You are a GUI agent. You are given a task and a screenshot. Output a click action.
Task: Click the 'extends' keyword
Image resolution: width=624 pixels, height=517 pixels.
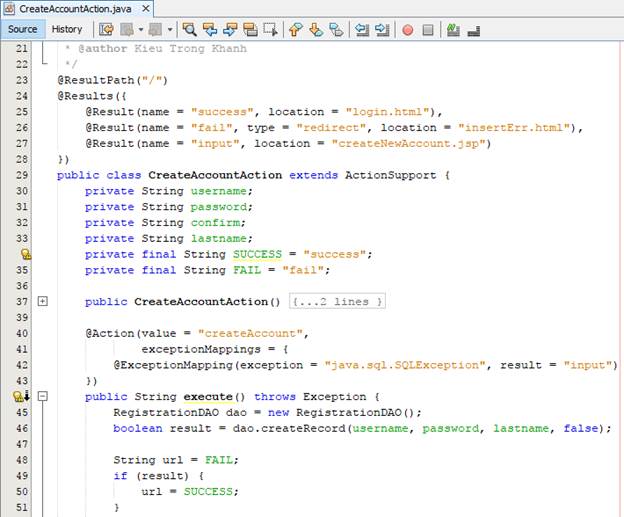tap(313, 175)
